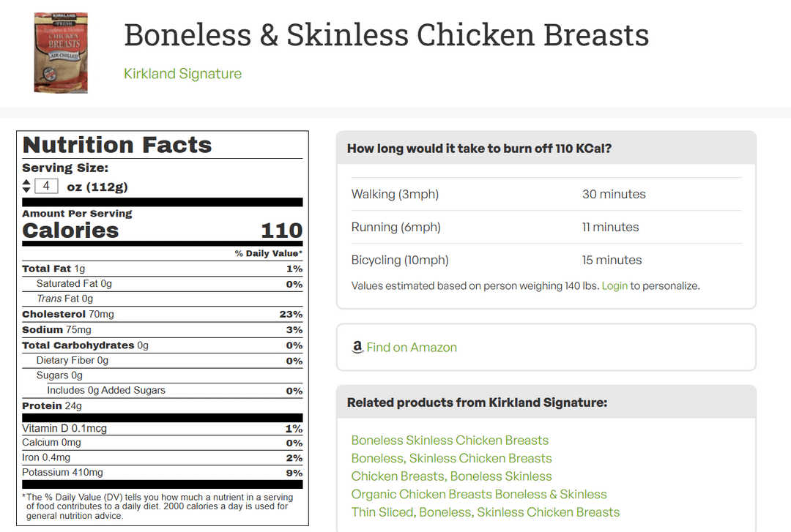Open the chicken breasts product thumbnail

61,53
